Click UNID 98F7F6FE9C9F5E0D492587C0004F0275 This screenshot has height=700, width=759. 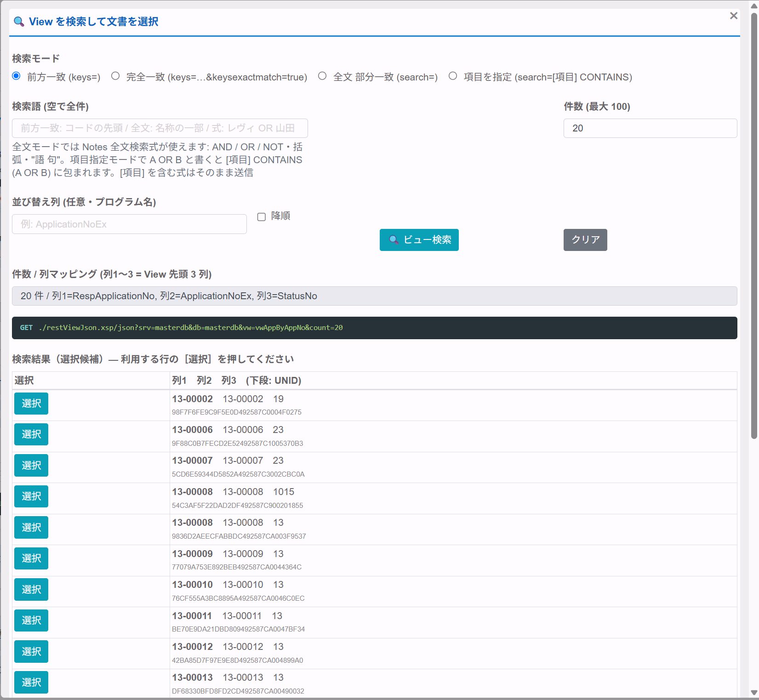(237, 412)
